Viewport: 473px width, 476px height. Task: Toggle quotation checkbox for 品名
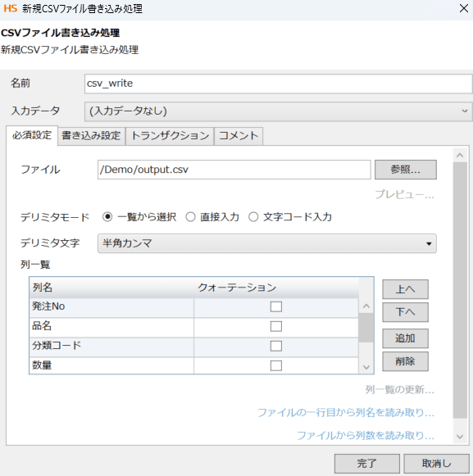click(276, 326)
